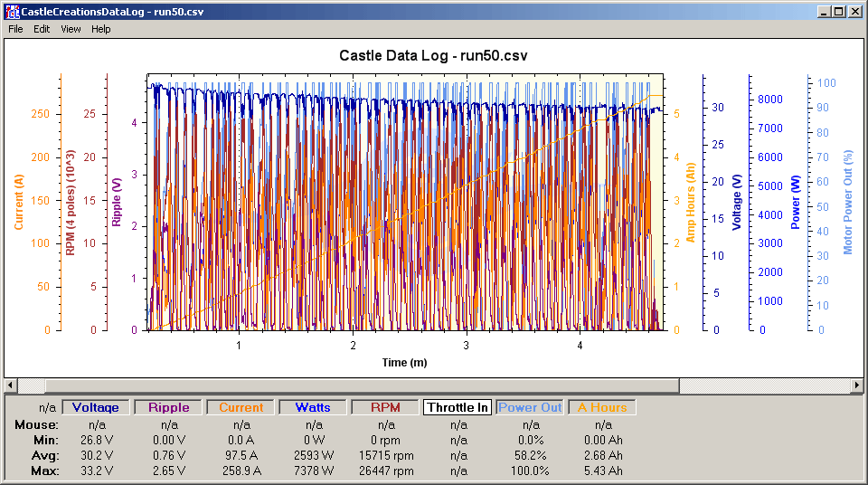
Task: Click the Avg ripple value '0.76 V'
Action: pos(169,456)
